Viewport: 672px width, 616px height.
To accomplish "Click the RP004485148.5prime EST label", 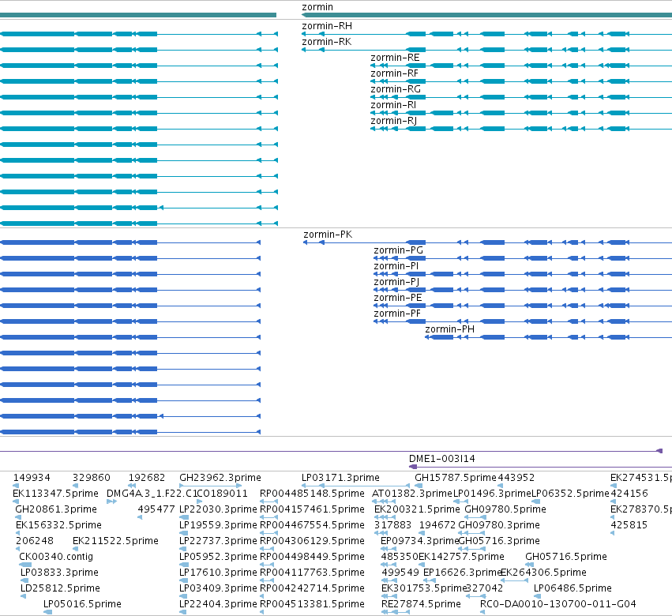I will pyautogui.click(x=313, y=494).
